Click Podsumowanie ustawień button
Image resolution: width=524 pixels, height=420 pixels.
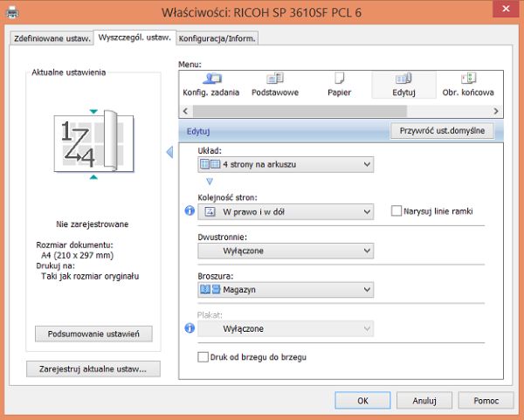93,334
